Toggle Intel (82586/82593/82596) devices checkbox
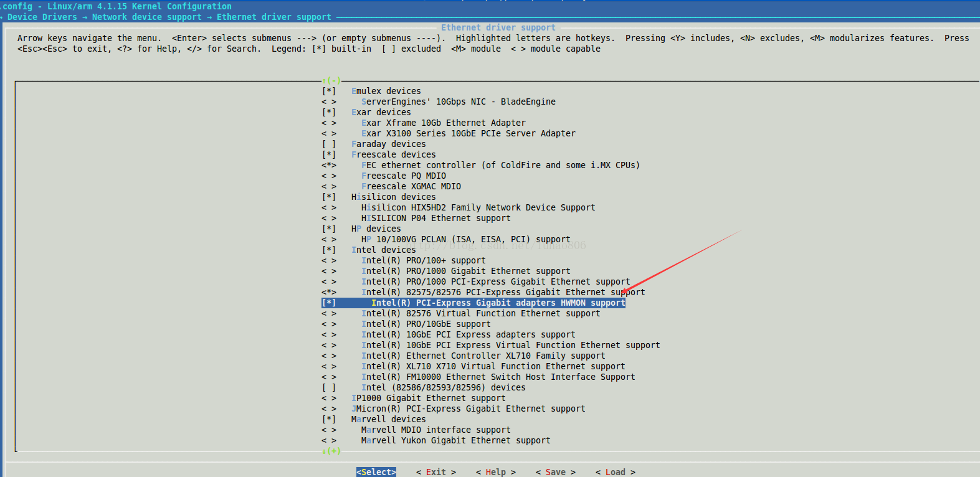This screenshot has height=477, width=980. [x=329, y=387]
